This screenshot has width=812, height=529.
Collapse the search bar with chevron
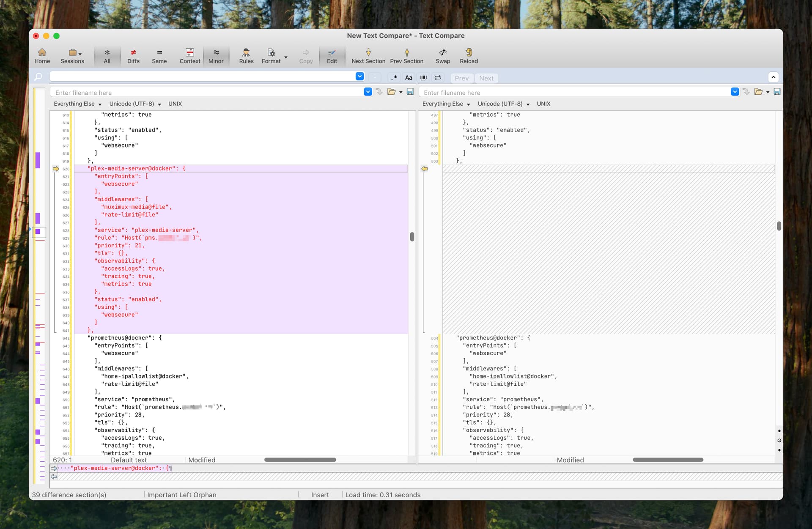tap(773, 77)
